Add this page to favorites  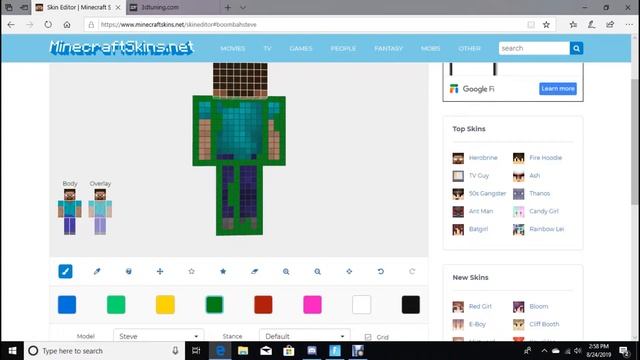click(x=546, y=24)
